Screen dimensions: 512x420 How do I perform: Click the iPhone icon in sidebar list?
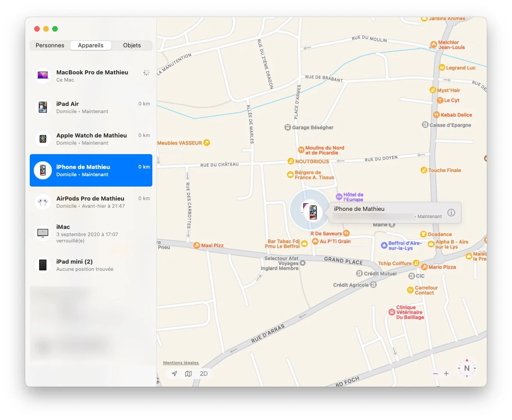(43, 170)
